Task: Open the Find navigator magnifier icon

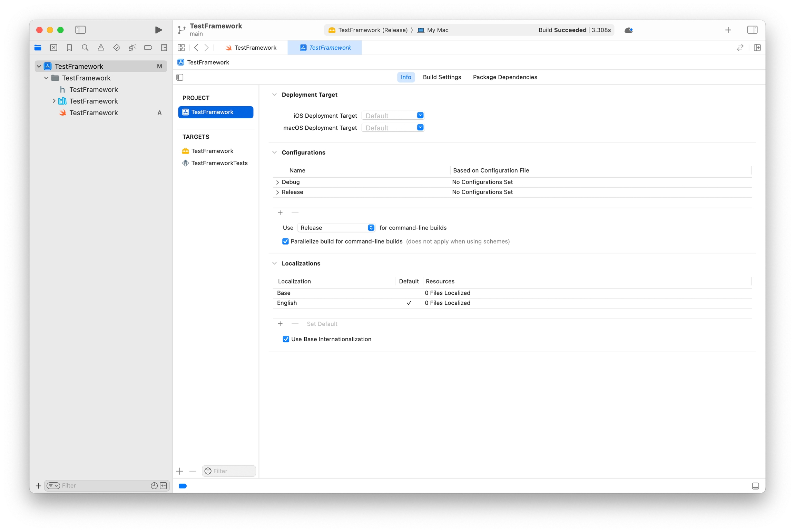Action: point(85,48)
